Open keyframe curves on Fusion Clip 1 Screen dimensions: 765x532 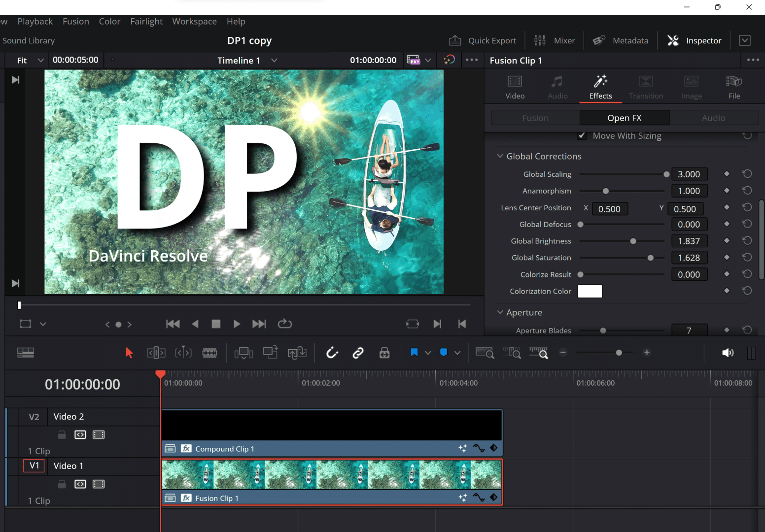pos(479,498)
